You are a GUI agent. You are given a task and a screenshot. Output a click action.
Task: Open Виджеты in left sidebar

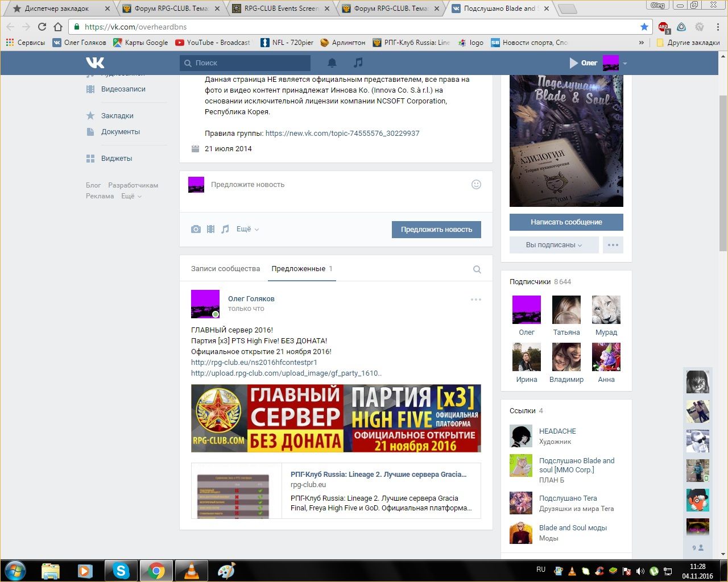(117, 159)
